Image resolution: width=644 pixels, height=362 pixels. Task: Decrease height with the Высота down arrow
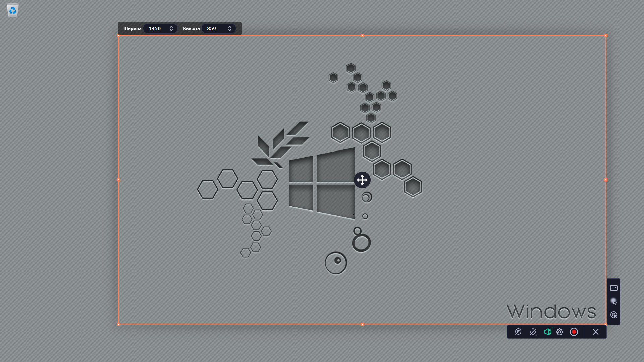point(230,31)
